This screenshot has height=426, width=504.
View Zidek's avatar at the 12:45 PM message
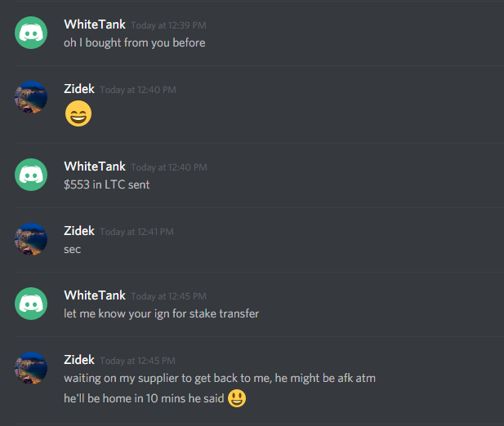click(31, 368)
